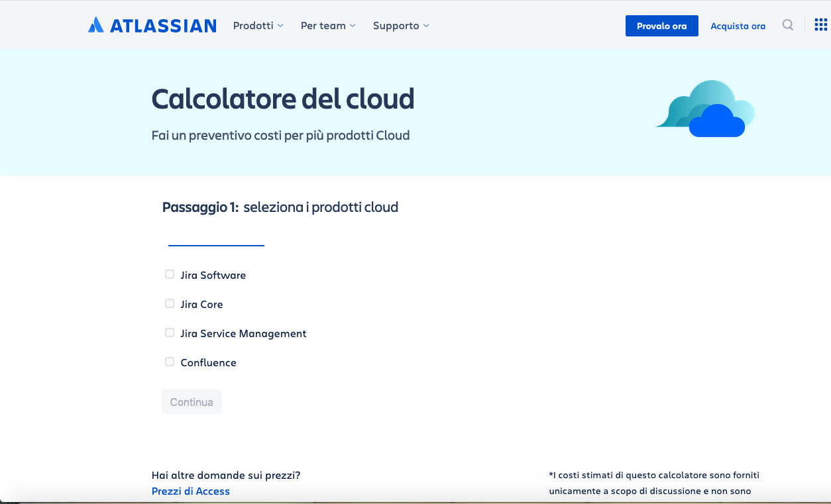Enable the Jira Service Management checkbox
Screen dimensions: 831x504
tap(170, 332)
